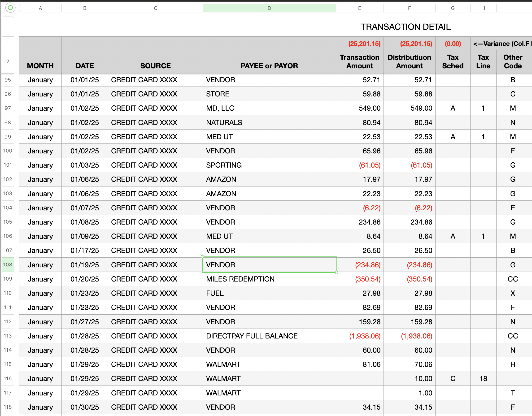The image size is (532, 416).
Task: Select row 95 header
Action: click(x=8, y=80)
